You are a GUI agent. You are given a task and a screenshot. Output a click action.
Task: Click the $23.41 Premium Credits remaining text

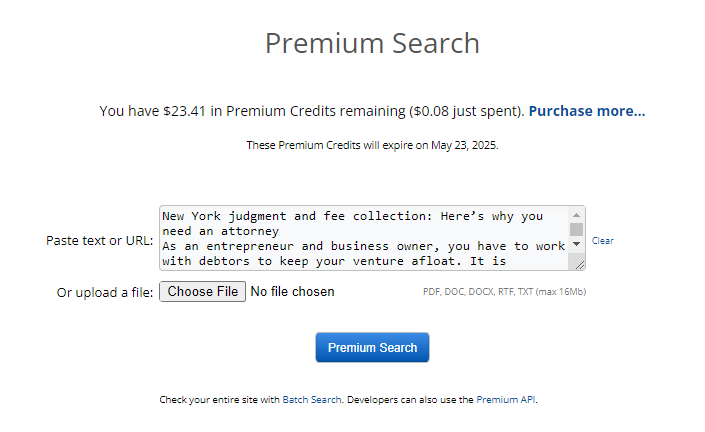click(312, 111)
